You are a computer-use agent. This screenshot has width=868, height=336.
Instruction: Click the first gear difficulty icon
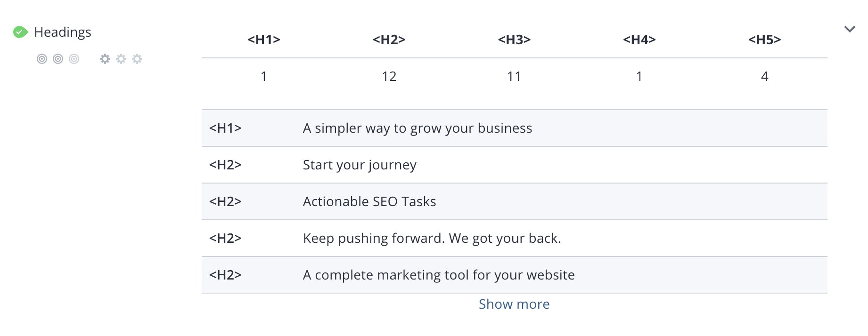pos(105,59)
